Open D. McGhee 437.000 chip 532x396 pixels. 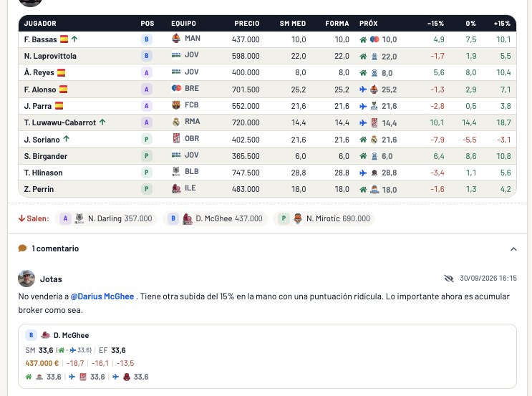[x=215, y=218]
